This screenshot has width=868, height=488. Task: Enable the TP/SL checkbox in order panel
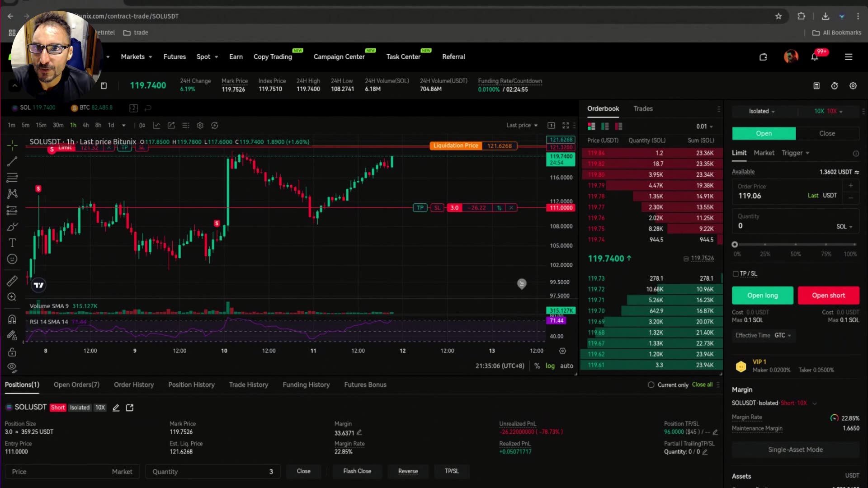736,273
